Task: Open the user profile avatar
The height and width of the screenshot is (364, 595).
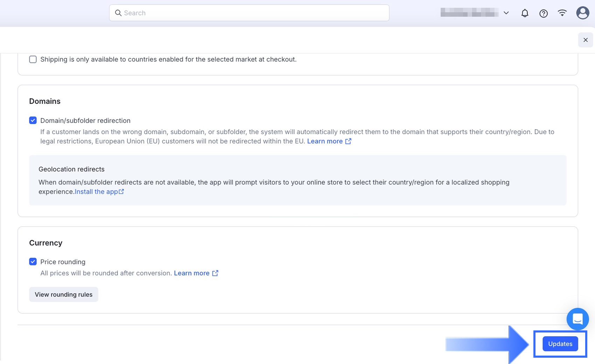Action: (x=582, y=13)
